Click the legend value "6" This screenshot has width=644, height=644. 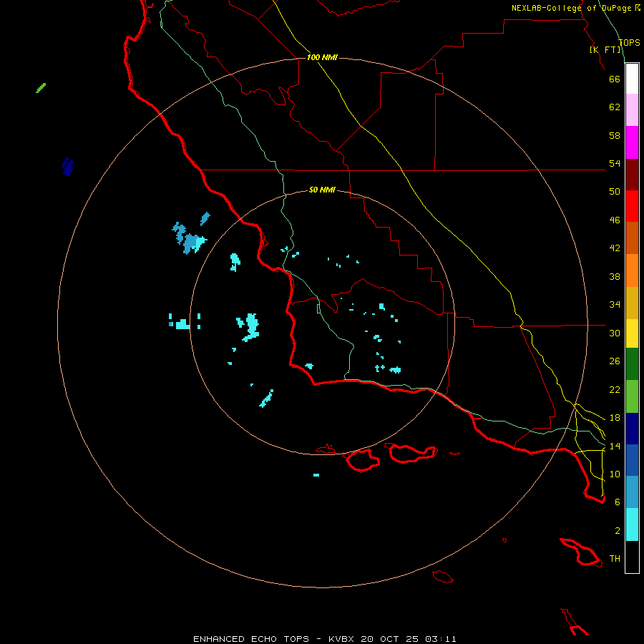(618, 502)
